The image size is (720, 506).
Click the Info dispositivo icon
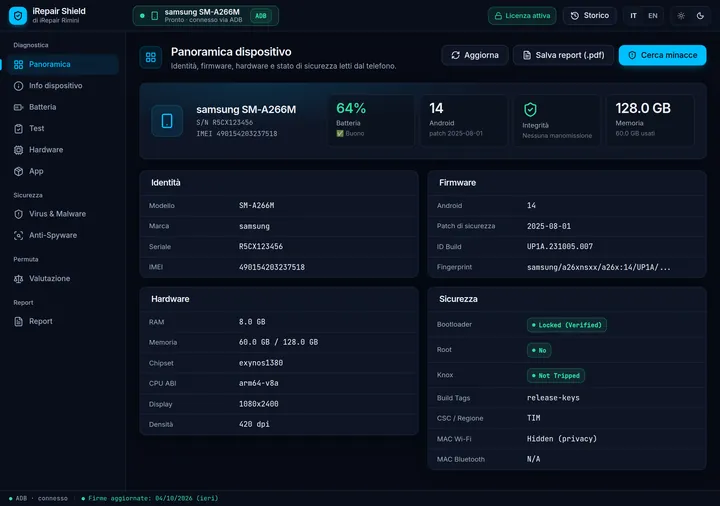pyautogui.click(x=18, y=86)
